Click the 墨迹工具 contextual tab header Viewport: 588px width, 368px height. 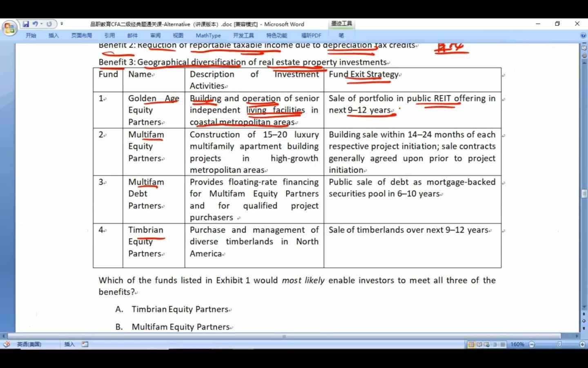coord(341,24)
